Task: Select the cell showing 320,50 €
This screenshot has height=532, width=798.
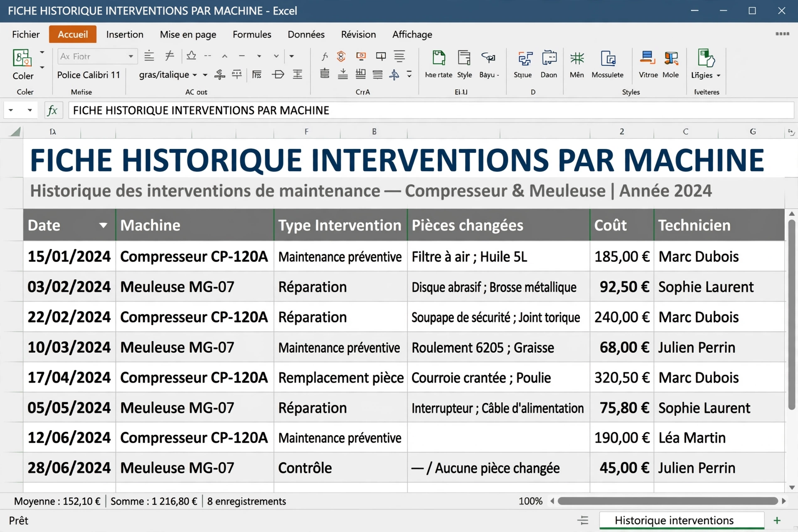Action: click(x=622, y=377)
